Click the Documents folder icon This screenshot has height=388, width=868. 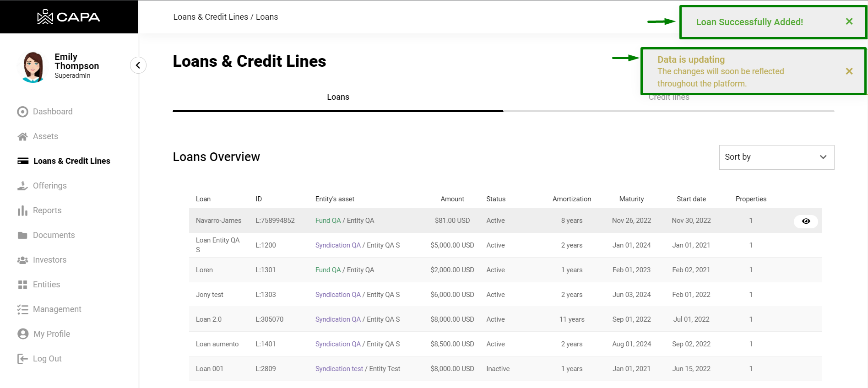click(22, 235)
